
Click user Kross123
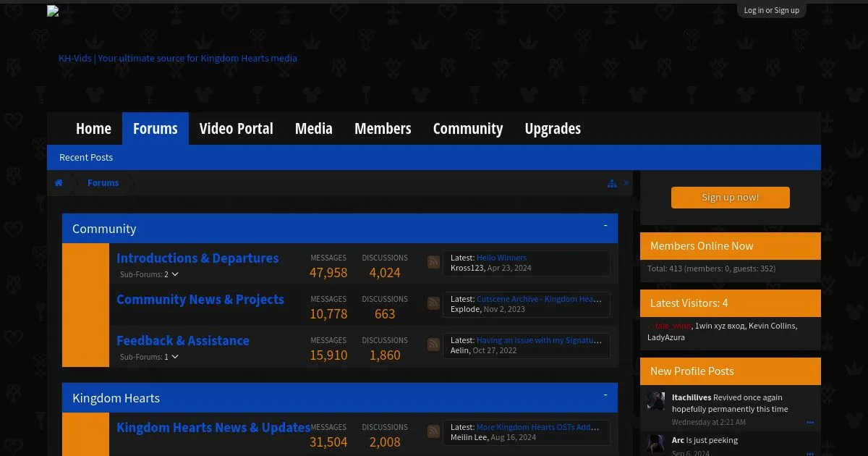(x=467, y=268)
